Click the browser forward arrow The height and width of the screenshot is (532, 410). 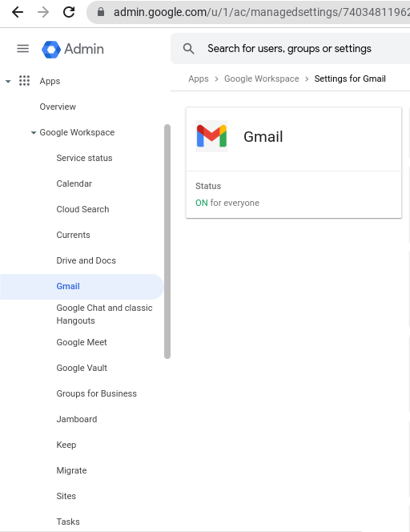[x=43, y=12]
